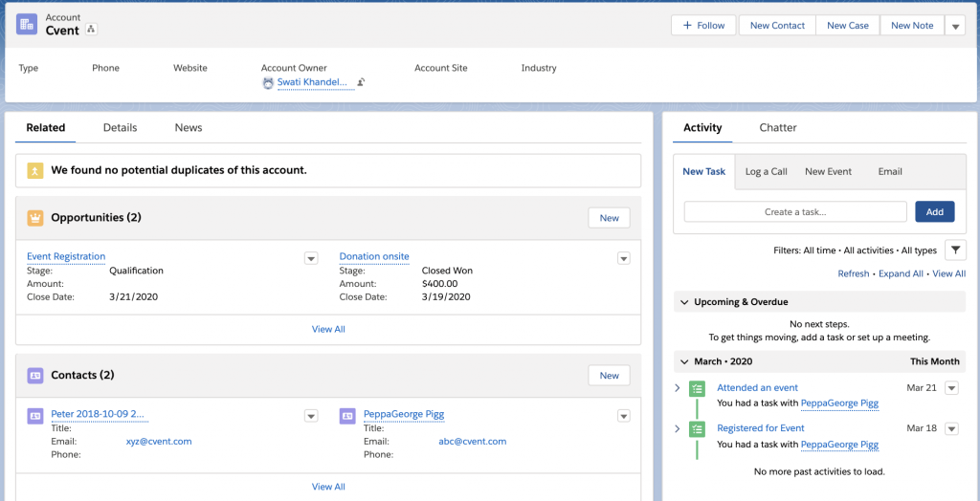Click the Contacts card icon
Screen dimensions: 980x501
(35, 376)
